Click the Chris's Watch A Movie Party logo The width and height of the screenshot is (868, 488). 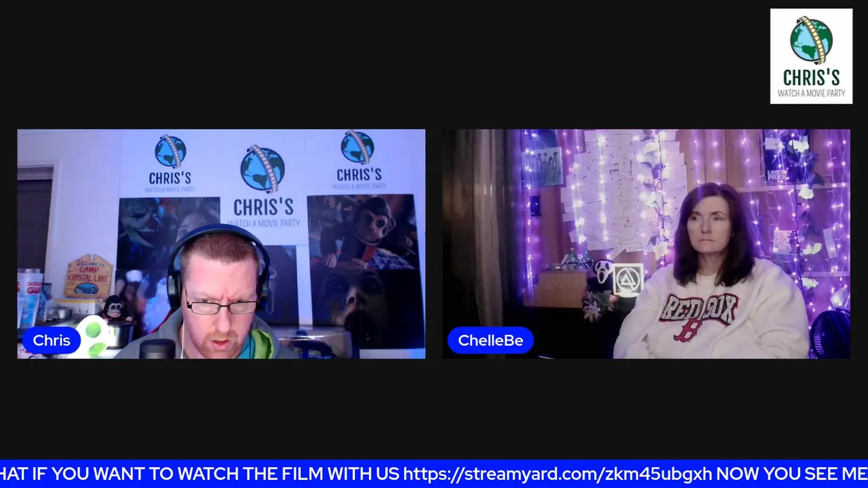pyautogui.click(x=811, y=56)
